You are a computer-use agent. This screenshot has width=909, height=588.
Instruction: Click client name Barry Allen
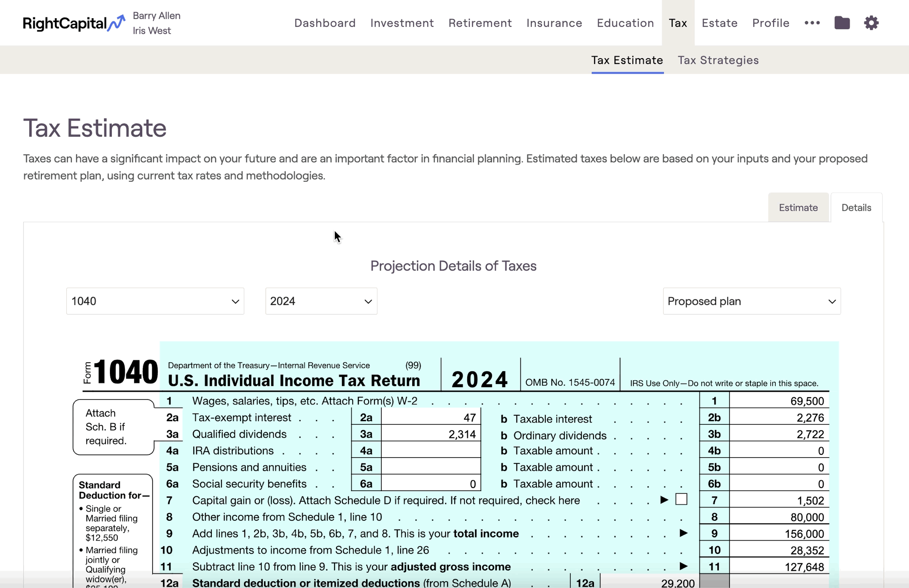[156, 15]
